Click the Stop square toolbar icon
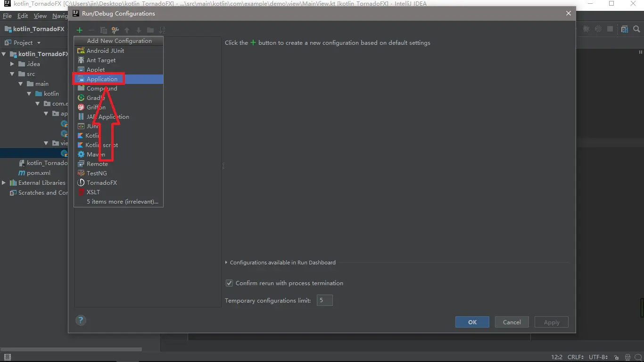 [610, 29]
